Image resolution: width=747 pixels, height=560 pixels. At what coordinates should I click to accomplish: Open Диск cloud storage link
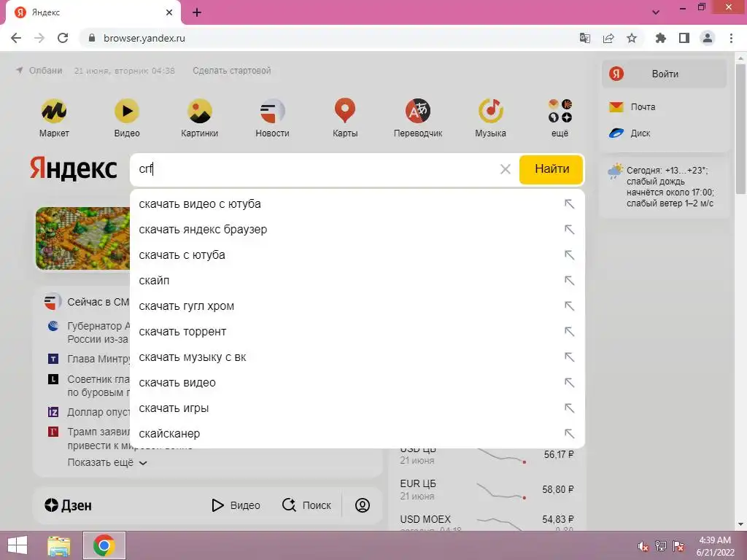(x=630, y=133)
